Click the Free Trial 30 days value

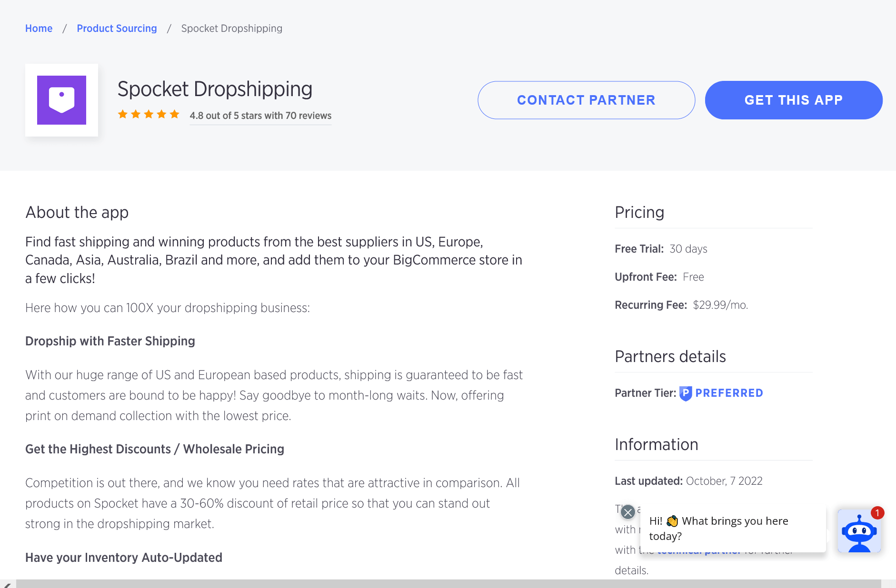coord(688,249)
